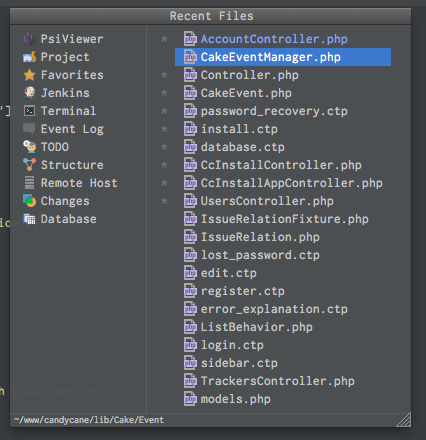Click the file icon beside database.ctp

click(190, 147)
